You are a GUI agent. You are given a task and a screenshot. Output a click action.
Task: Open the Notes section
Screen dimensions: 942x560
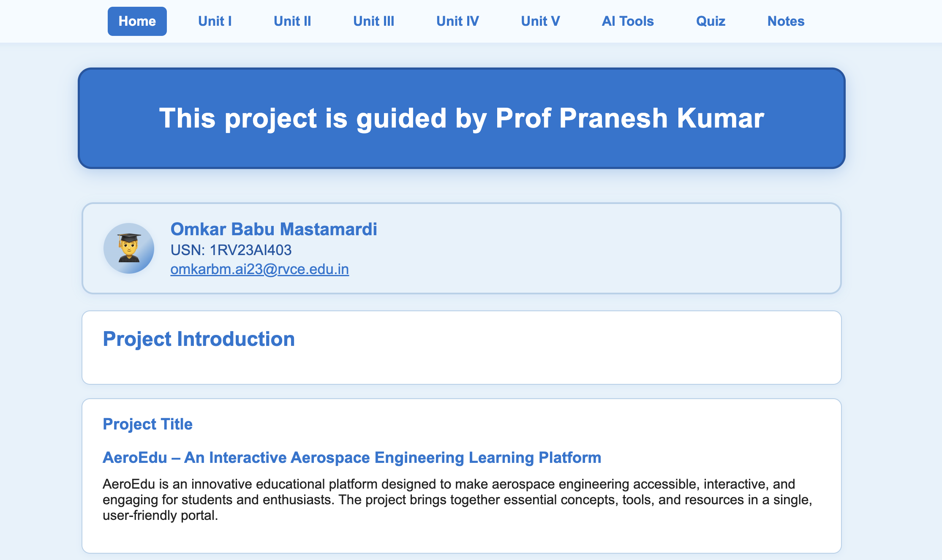click(786, 21)
